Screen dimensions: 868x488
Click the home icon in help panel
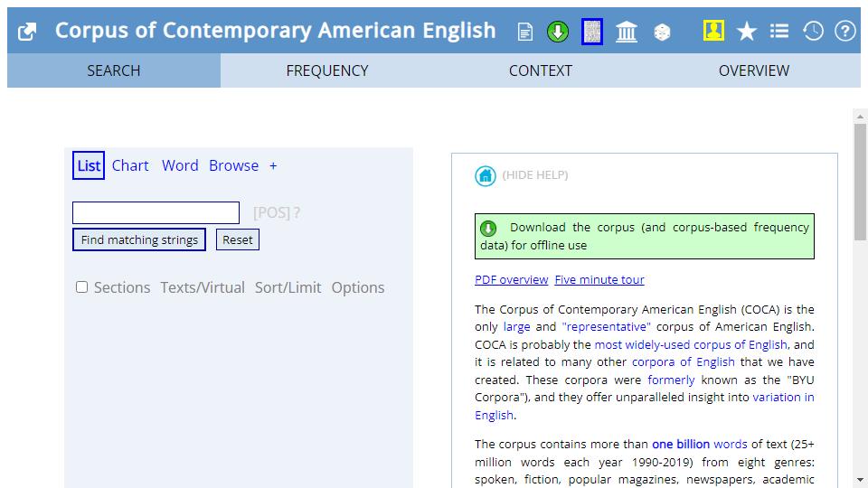tap(486, 176)
